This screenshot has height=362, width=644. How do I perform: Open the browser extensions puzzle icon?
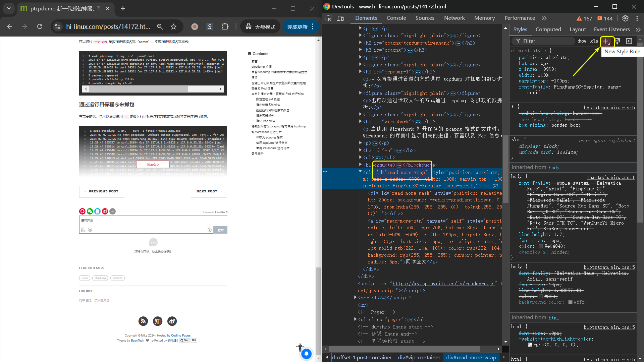point(225,27)
